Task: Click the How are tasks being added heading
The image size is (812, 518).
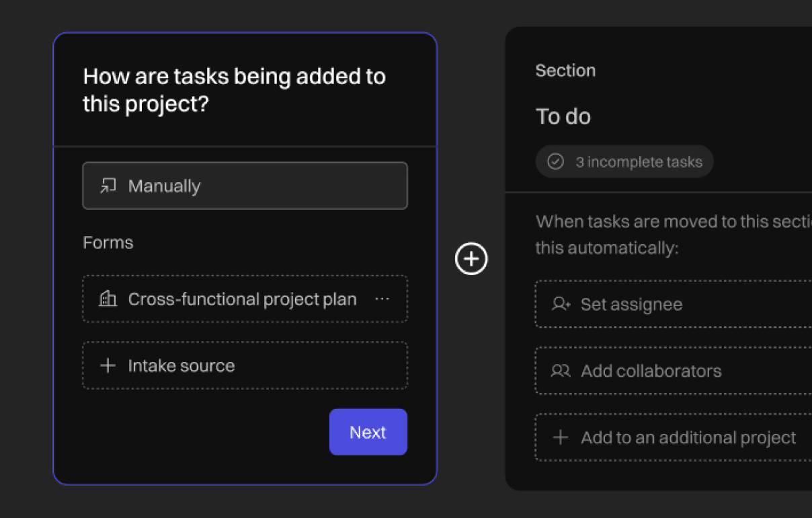Action: pyautogui.click(x=234, y=90)
